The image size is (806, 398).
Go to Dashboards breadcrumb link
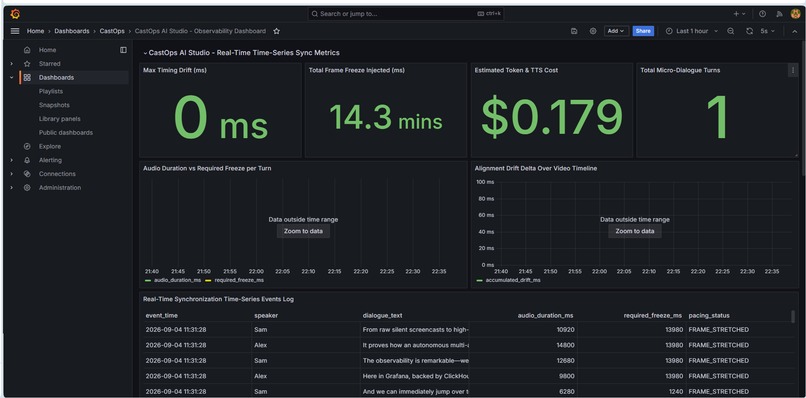(x=72, y=31)
